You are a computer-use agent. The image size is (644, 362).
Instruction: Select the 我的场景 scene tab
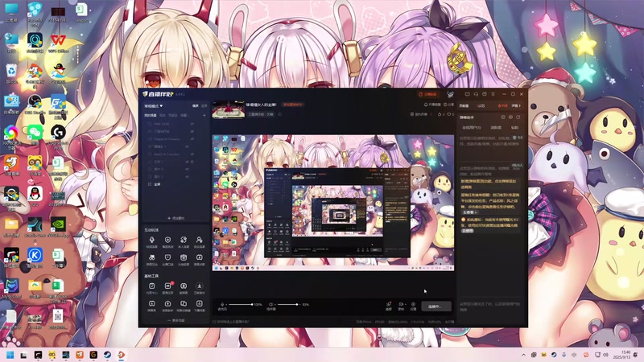coord(150,115)
